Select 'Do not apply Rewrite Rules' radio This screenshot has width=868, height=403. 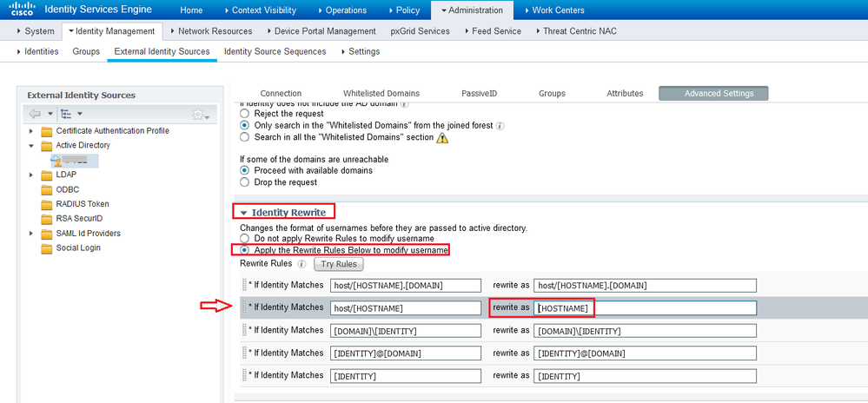point(244,239)
